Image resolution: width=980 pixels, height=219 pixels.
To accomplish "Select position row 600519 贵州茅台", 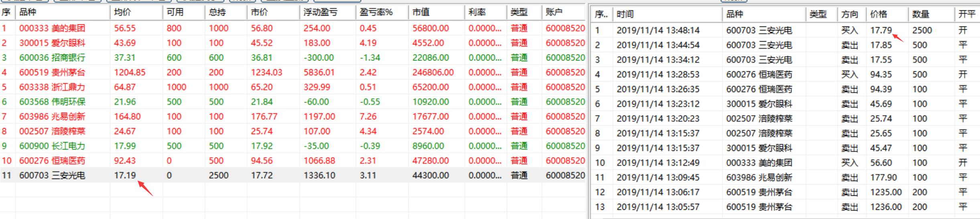I will pyautogui.click(x=293, y=72).
